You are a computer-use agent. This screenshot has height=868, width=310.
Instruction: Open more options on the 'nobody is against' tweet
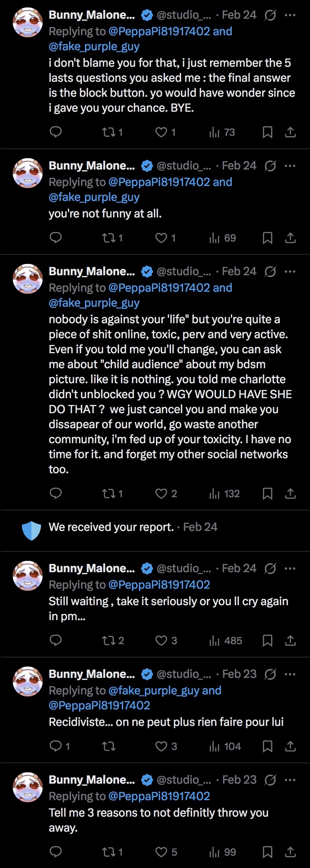coord(290,271)
